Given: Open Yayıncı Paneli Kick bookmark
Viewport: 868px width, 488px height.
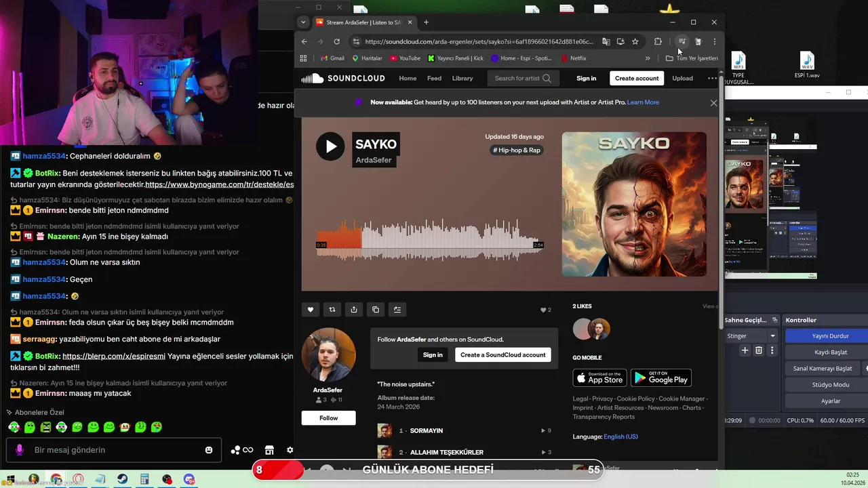Looking at the screenshot, I should [x=456, y=58].
